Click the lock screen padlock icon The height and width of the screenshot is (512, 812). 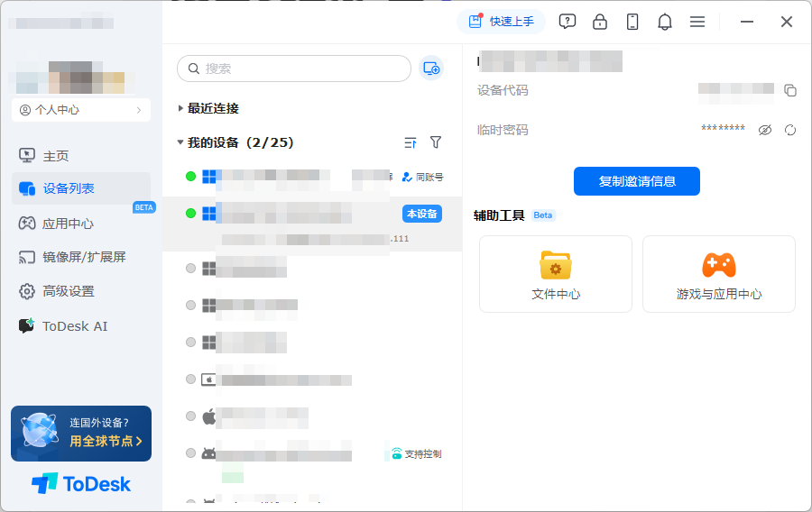(x=600, y=22)
